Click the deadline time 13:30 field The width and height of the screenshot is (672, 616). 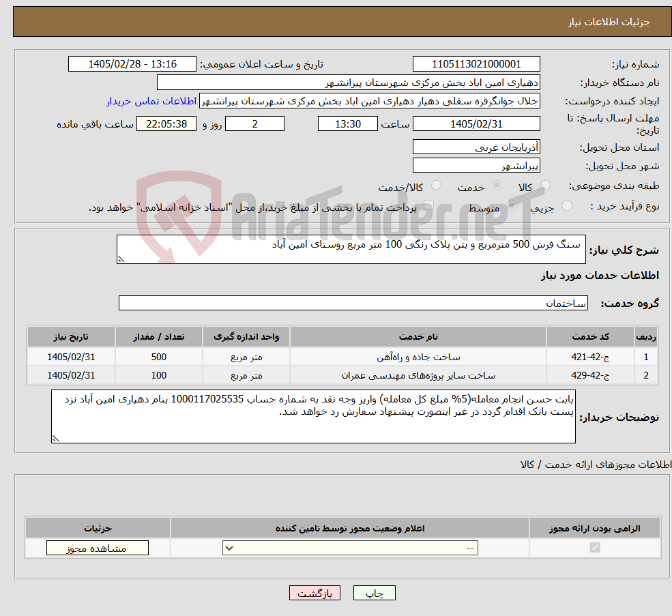347,124
